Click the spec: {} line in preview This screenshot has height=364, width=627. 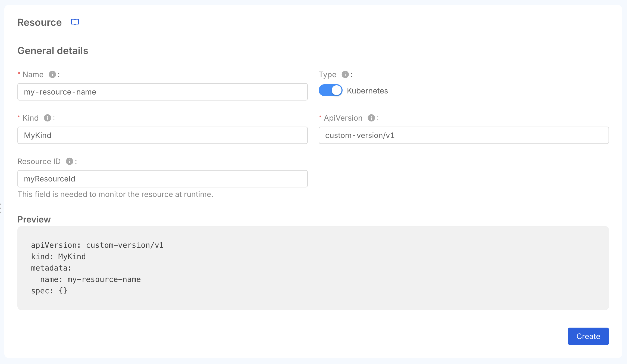[49, 291]
